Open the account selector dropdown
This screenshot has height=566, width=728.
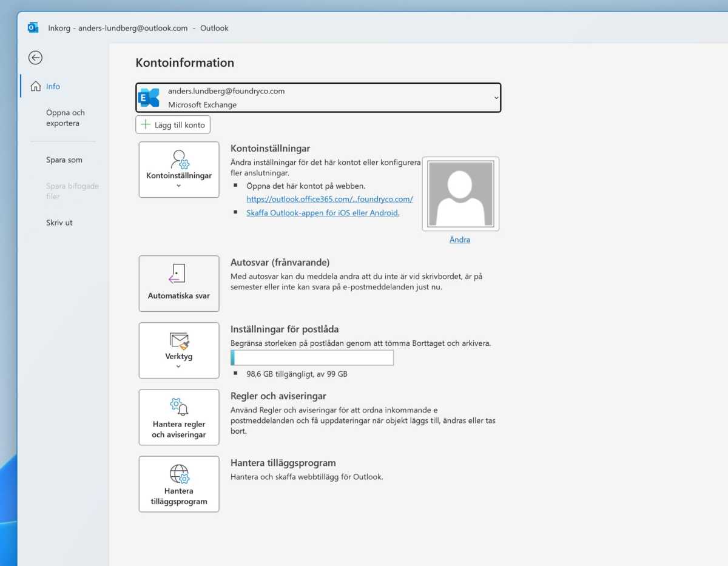click(x=496, y=98)
